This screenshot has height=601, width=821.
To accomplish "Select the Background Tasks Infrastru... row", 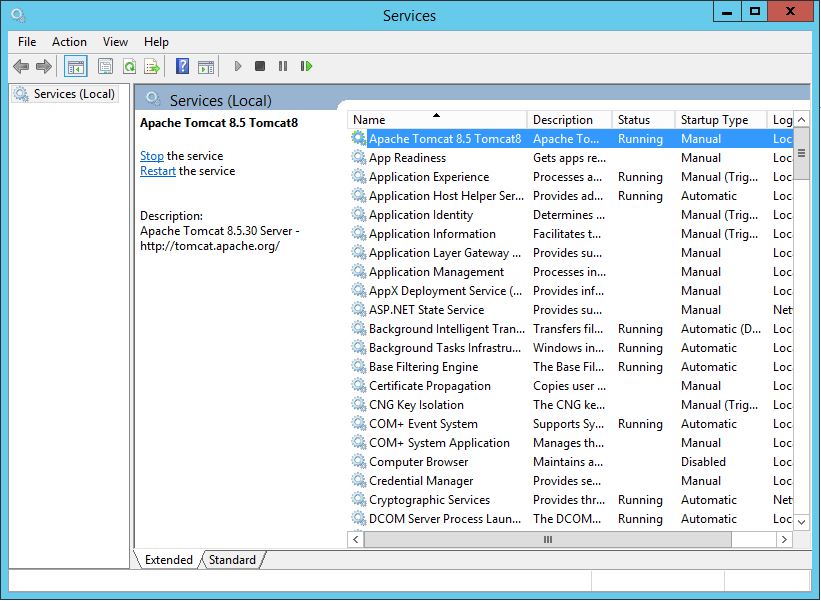I will pos(571,348).
